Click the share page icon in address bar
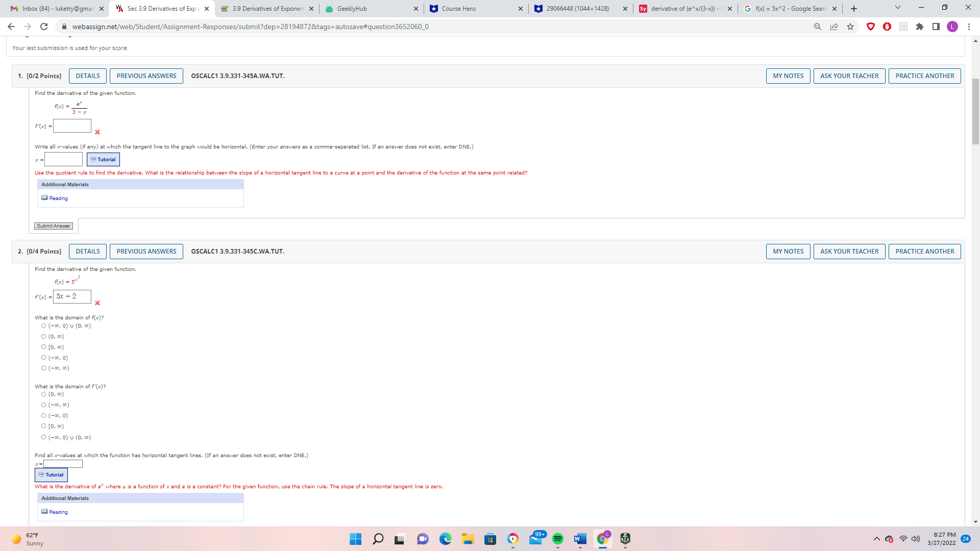 coord(834,27)
